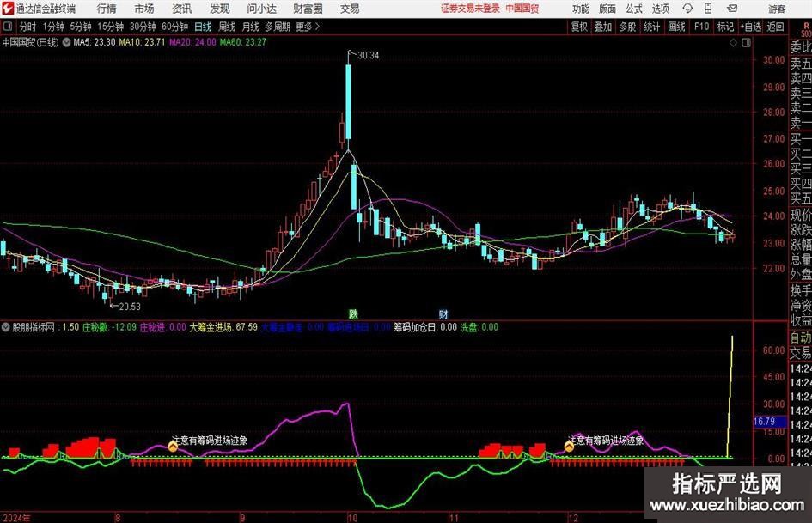This screenshot has width=812, height=523.
Task: Click the 16.79 value marker on indicator axis
Action: coord(765,422)
